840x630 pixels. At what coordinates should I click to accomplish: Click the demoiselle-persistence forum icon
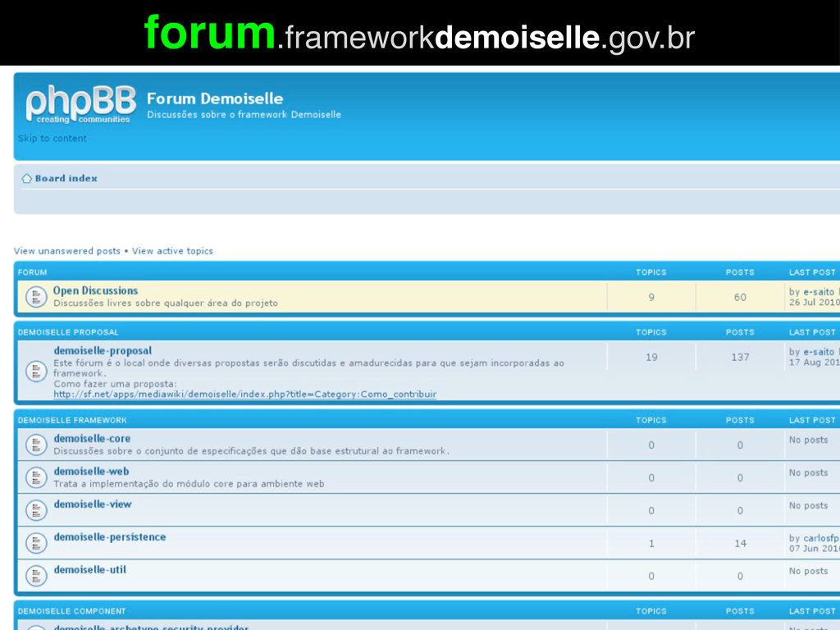click(x=36, y=543)
